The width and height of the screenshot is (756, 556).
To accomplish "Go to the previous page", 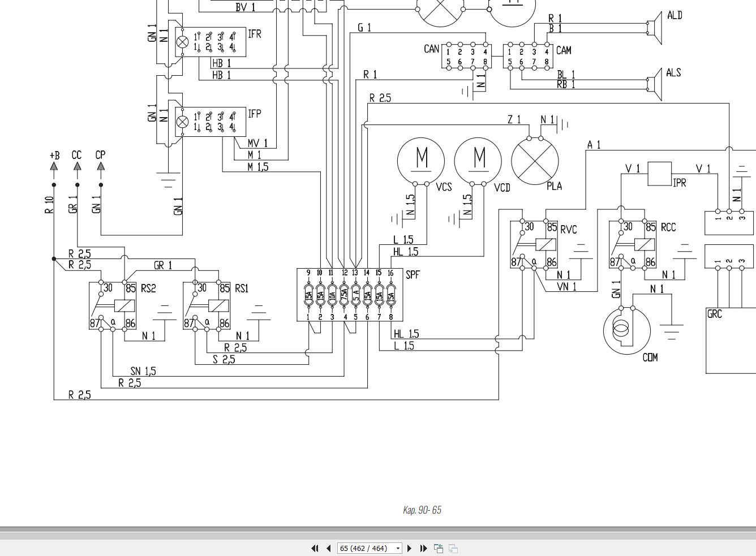I will click(328, 548).
